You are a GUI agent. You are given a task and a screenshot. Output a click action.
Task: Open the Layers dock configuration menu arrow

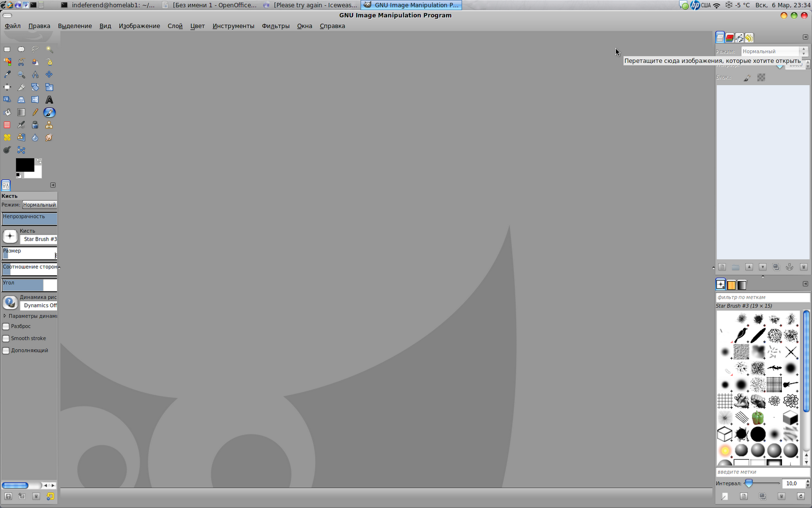[x=805, y=37]
